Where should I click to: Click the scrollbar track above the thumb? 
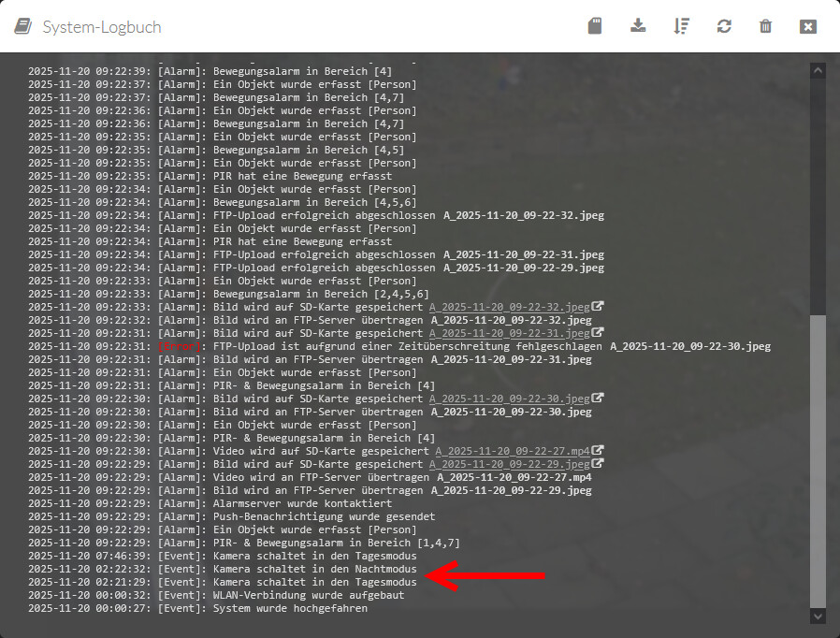point(818,187)
